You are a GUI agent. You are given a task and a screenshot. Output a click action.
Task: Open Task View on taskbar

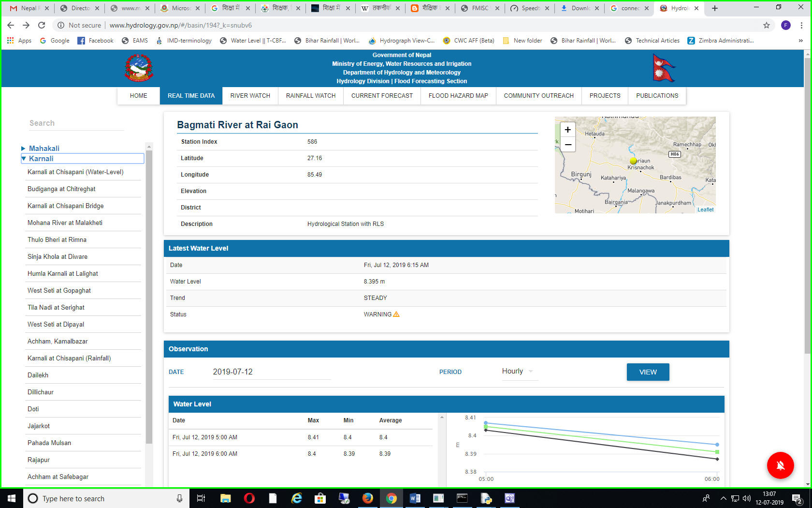pos(201,498)
